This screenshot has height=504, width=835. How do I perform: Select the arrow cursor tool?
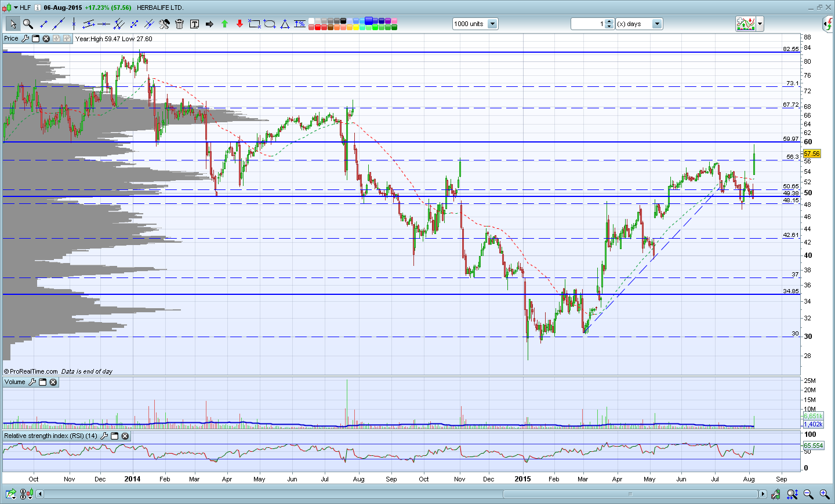[13, 24]
